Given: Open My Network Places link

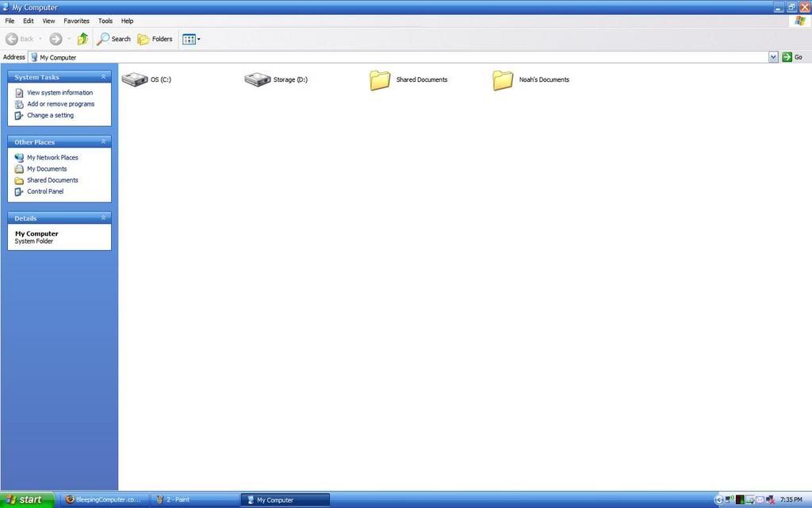Looking at the screenshot, I should click(52, 158).
